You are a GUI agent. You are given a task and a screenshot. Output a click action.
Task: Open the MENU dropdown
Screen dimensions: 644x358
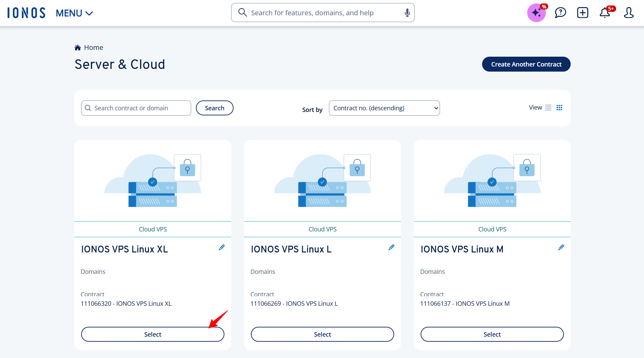(x=74, y=13)
